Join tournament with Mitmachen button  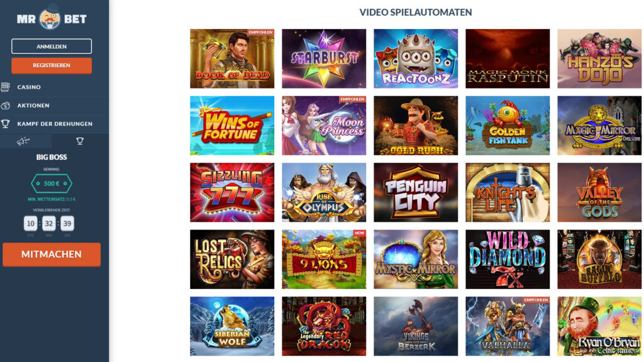(52, 254)
